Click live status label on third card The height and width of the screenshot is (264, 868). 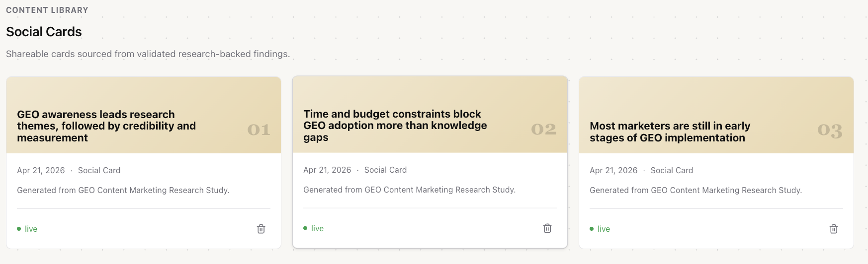click(x=604, y=229)
